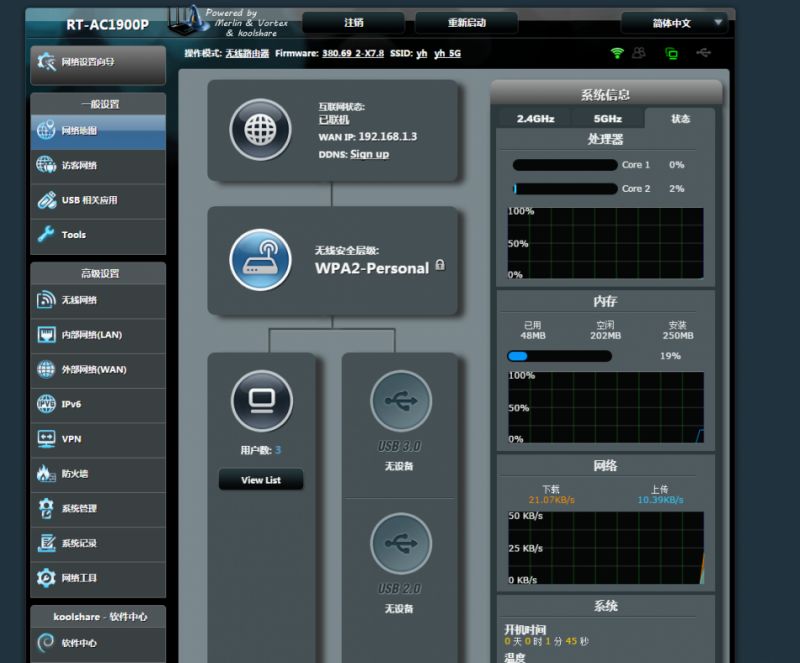Click the 注销 logout button

[354, 23]
